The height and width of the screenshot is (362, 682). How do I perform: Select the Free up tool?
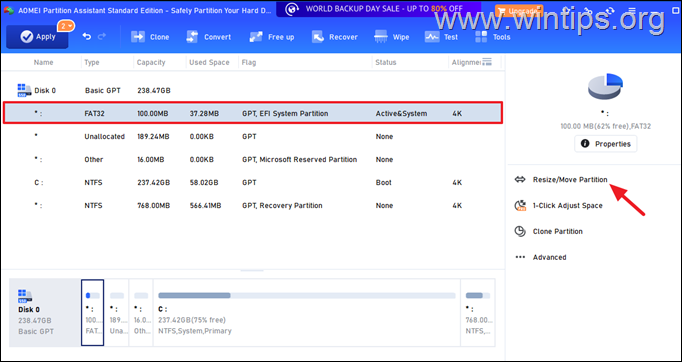point(272,37)
